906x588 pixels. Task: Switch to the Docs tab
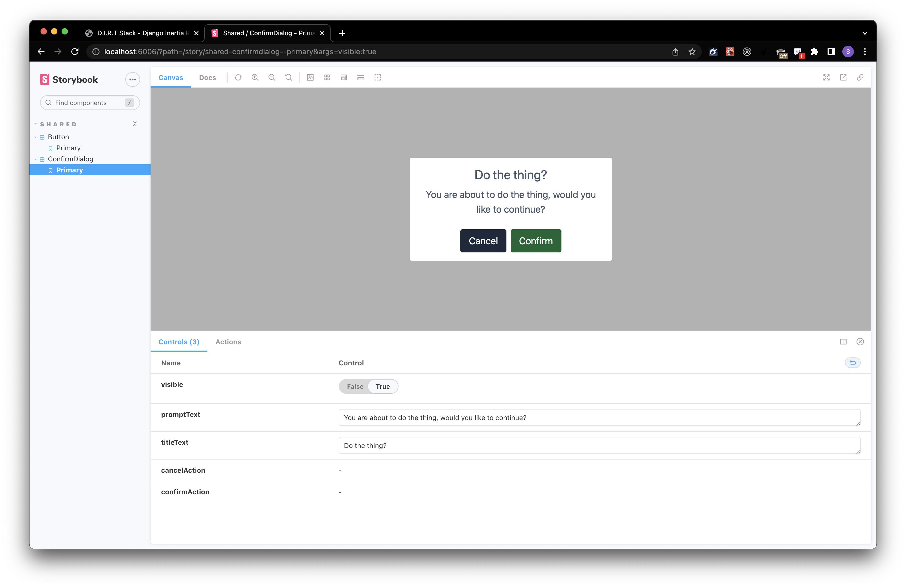[x=207, y=78]
